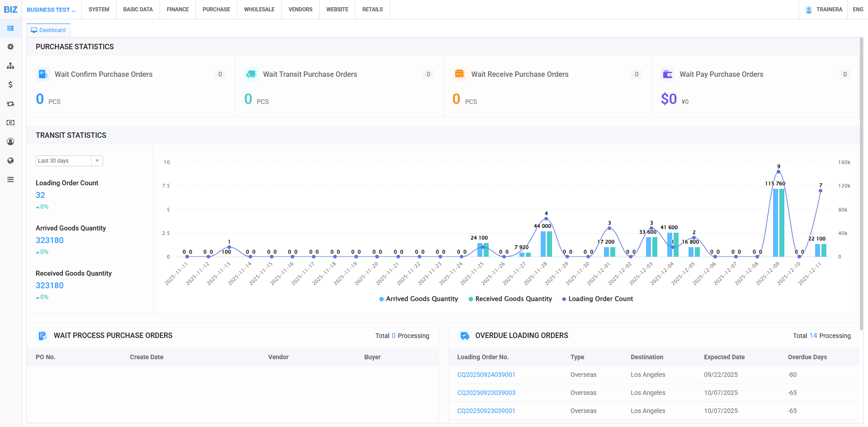This screenshot has width=868, height=427.
Task: Hide the Loading Order Count legend series
Action: 598,299
